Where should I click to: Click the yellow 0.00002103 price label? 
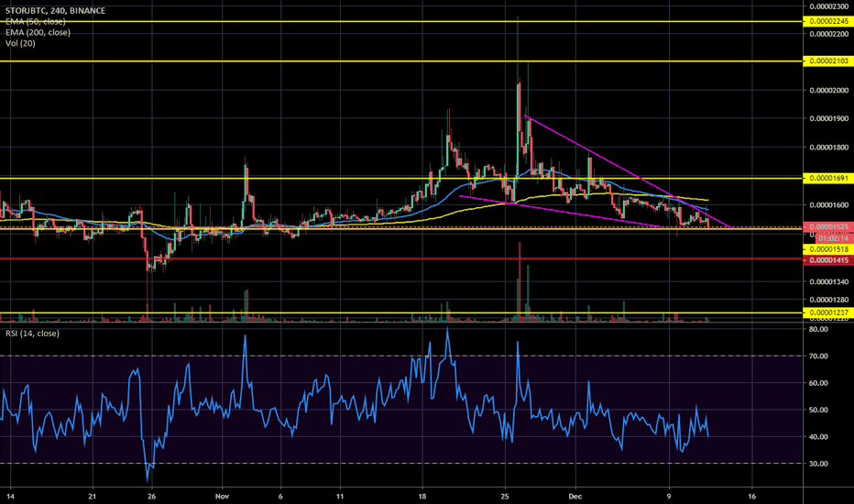tap(828, 61)
